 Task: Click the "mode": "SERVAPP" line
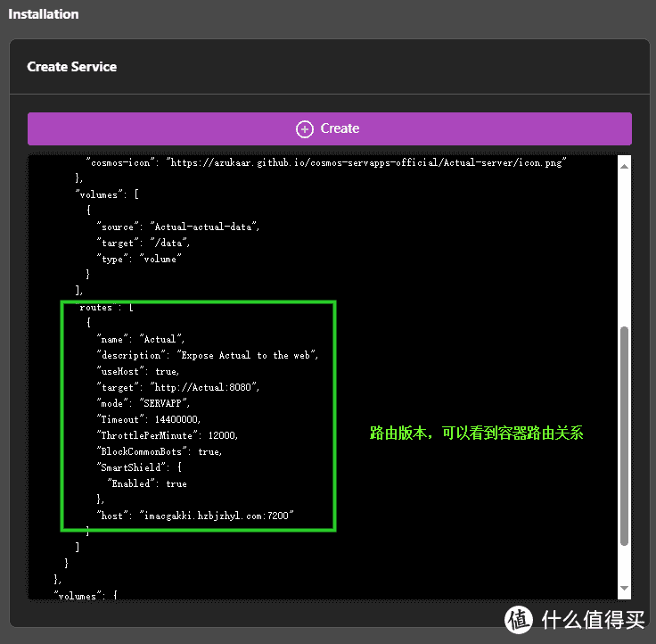tap(143, 403)
